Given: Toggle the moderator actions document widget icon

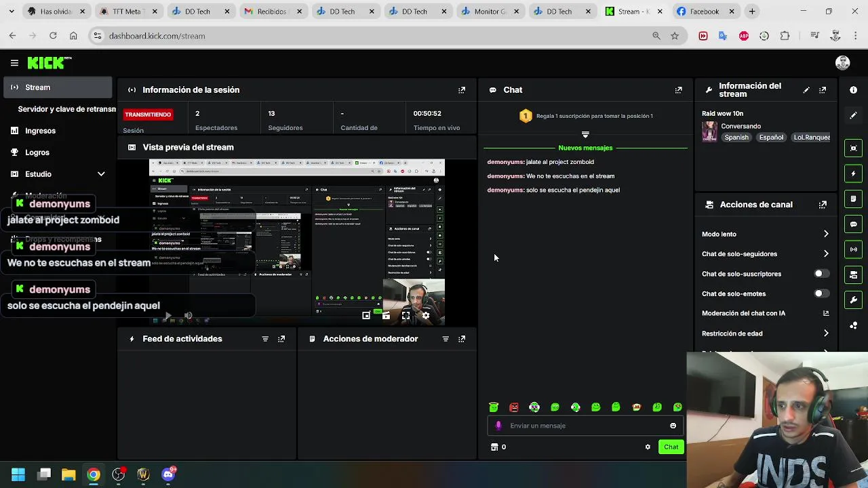Looking at the screenshot, I should click(853, 199).
